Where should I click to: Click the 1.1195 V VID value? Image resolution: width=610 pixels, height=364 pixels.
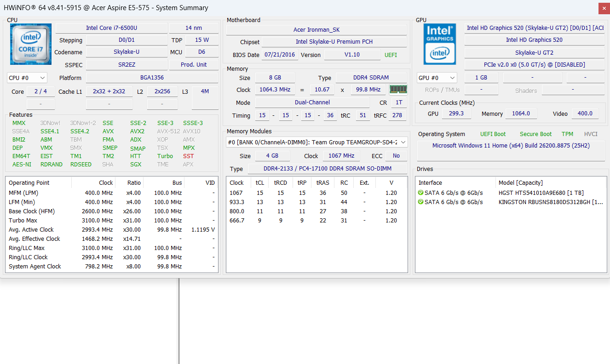(203, 230)
